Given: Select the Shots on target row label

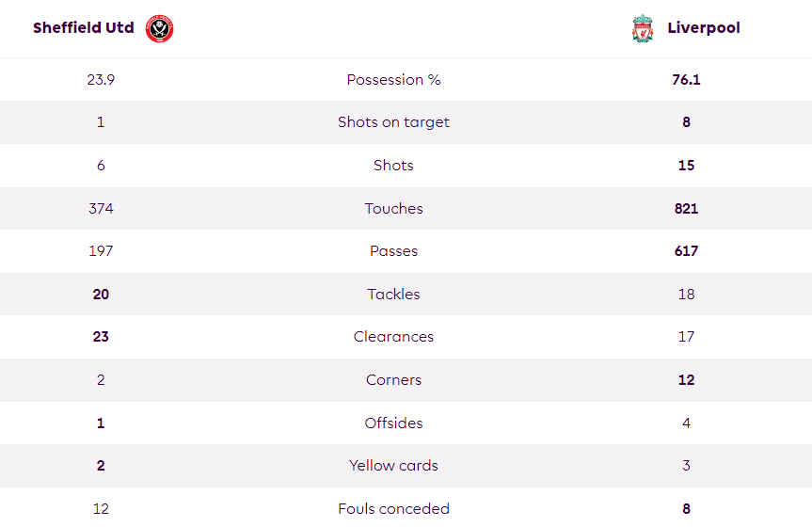Looking at the screenshot, I should click(x=393, y=122).
